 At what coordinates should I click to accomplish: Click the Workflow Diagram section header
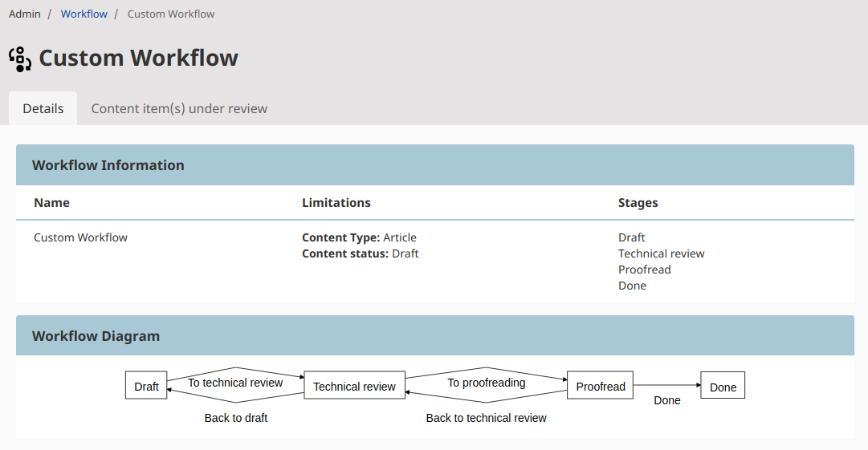[x=96, y=336]
